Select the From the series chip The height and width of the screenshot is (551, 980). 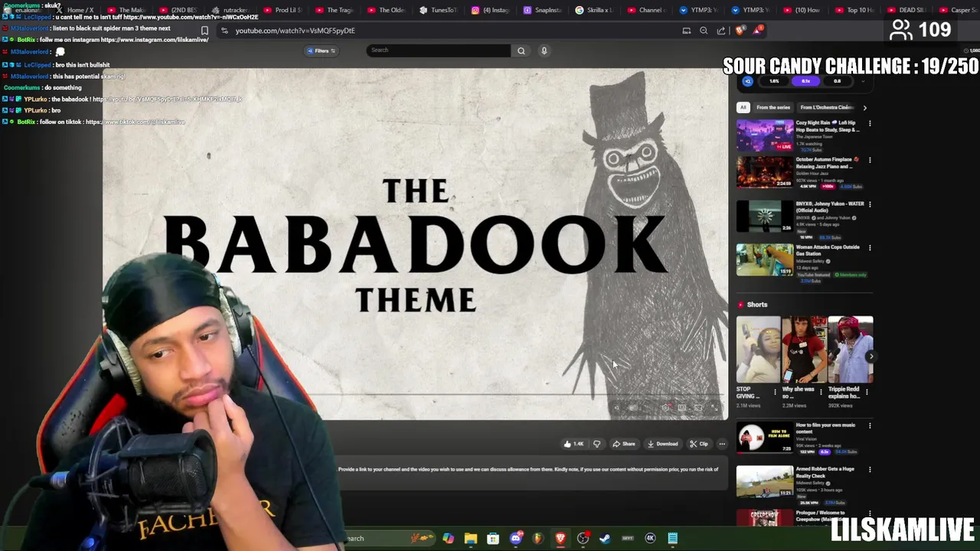(773, 107)
